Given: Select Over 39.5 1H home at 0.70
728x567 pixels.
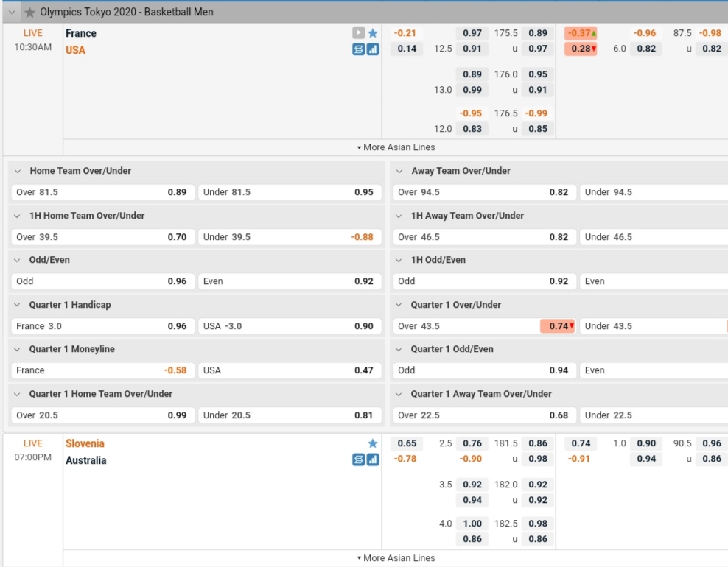Looking at the screenshot, I should point(102,236).
